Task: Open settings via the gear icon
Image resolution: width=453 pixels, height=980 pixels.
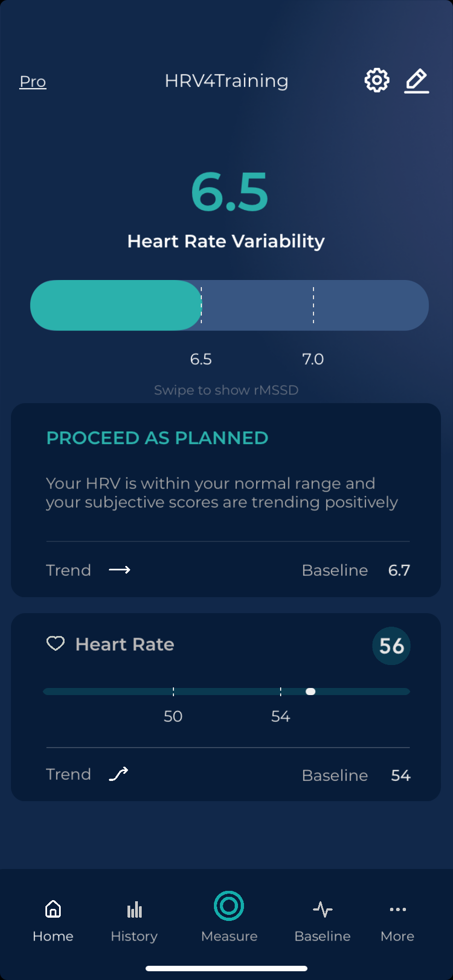Action: (x=377, y=80)
